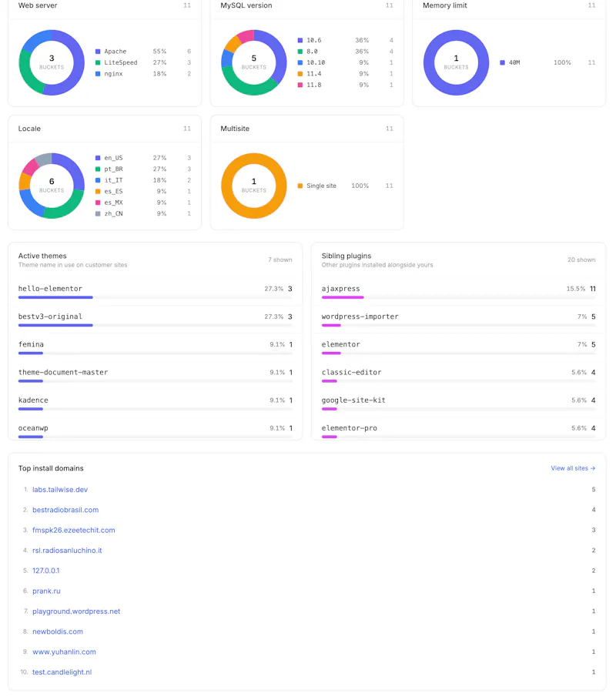Click the MySQL 8.0 legend swatch

pyautogui.click(x=300, y=52)
